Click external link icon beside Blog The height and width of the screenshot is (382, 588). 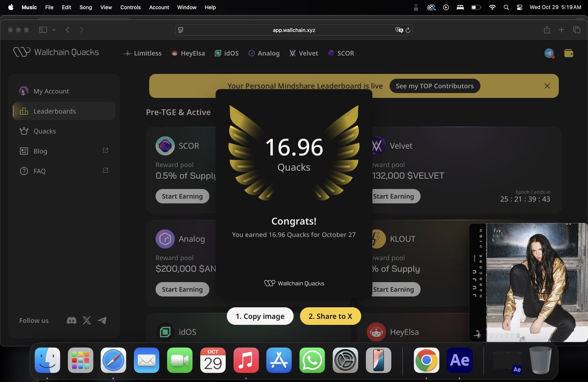point(105,151)
